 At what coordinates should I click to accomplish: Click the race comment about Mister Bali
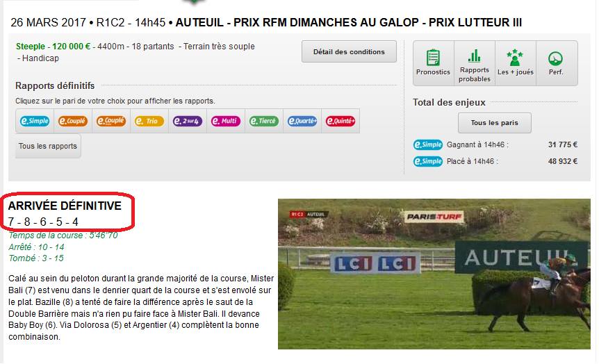point(141,308)
